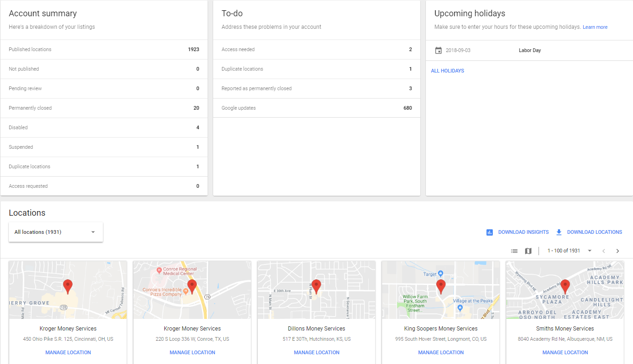This screenshot has height=364, width=633.
Task: Manage the King Soopers Money Services location
Action: [441, 352]
